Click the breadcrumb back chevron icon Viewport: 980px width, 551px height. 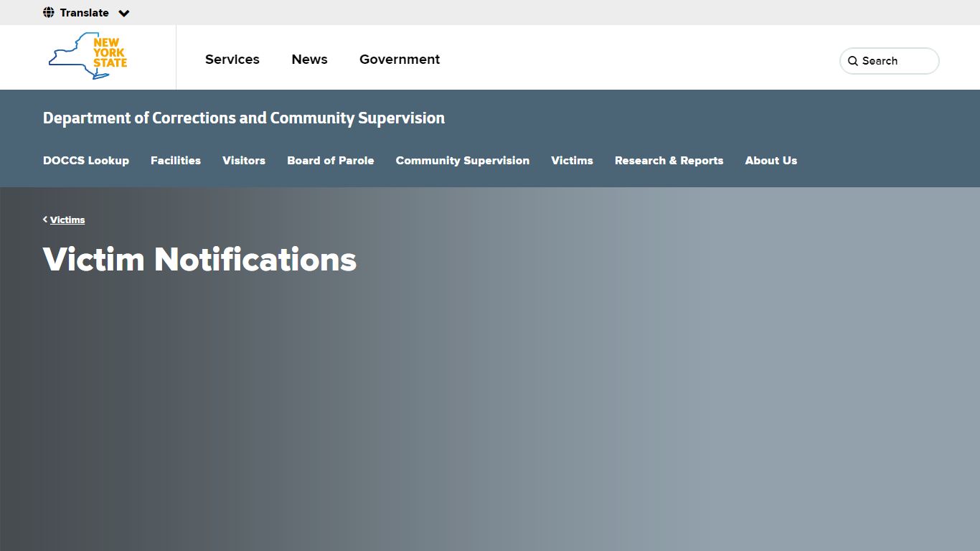click(45, 220)
